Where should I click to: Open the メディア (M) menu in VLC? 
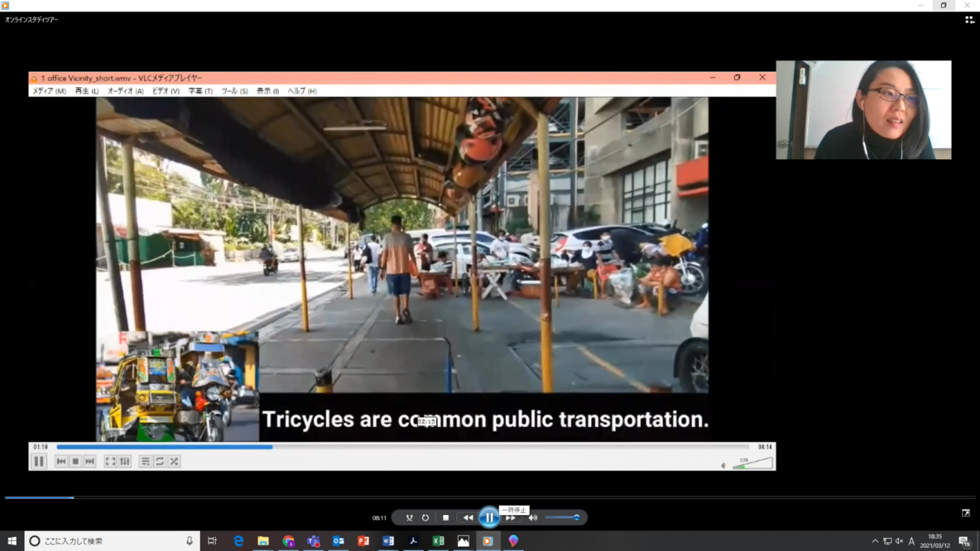click(x=49, y=91)
